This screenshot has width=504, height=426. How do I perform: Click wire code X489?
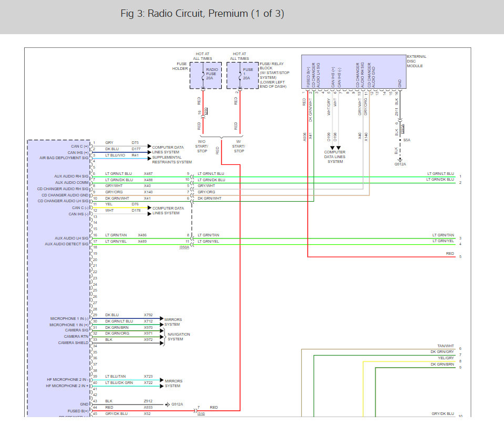[x=142, y=241]
